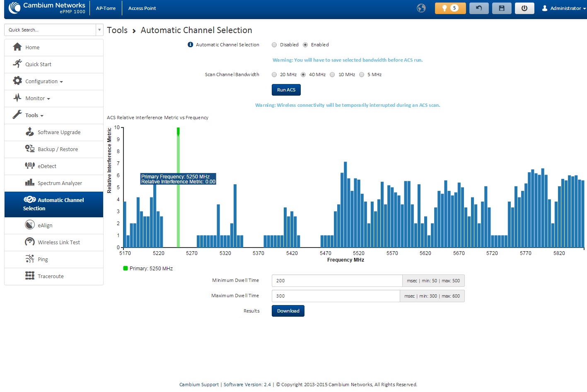Click the Minimum Dwell Time field
This screenshot has height=392, width=587.
click(x=336, y=281)
